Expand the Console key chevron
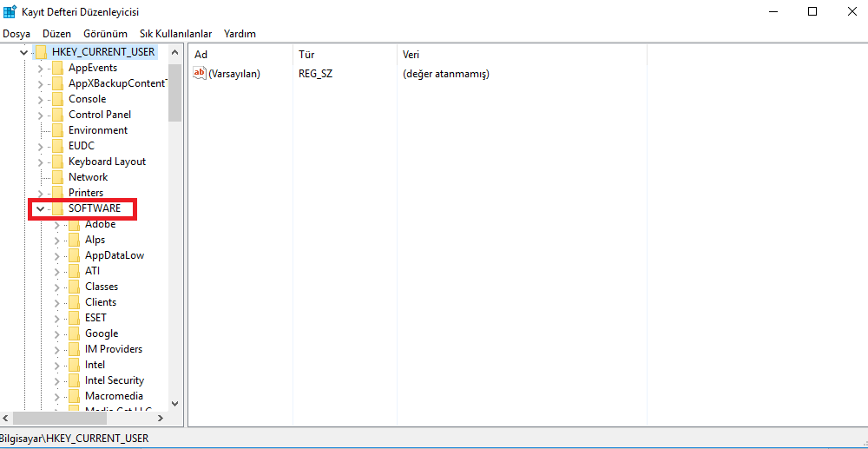The width and height of the screenshot is (868, 449). pos(40,100)
